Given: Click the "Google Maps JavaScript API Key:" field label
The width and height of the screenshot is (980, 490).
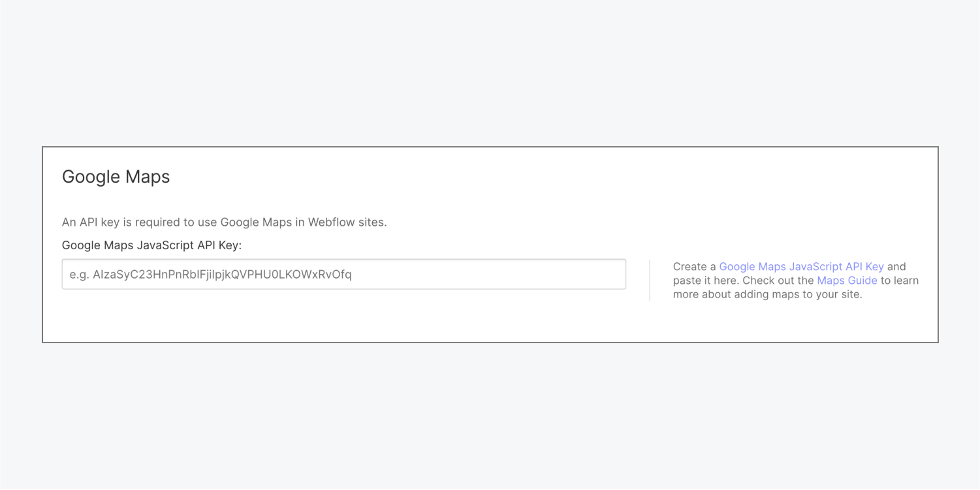Looking at the screenshot, I should pyautogui.click(x=152, y=245).
